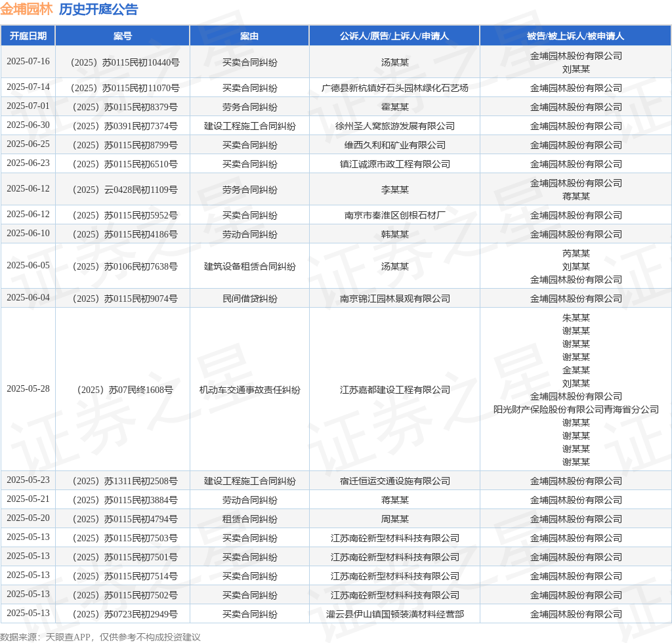Click defendant 蒋某某 in 云0428 row
This screenshot has height=643, width=672.
tap(576, 196)
